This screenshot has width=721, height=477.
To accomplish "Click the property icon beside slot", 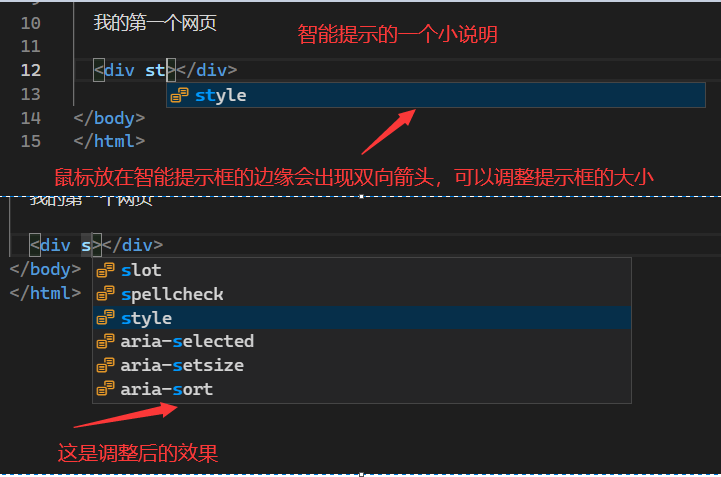I will [x=105, y=270].
